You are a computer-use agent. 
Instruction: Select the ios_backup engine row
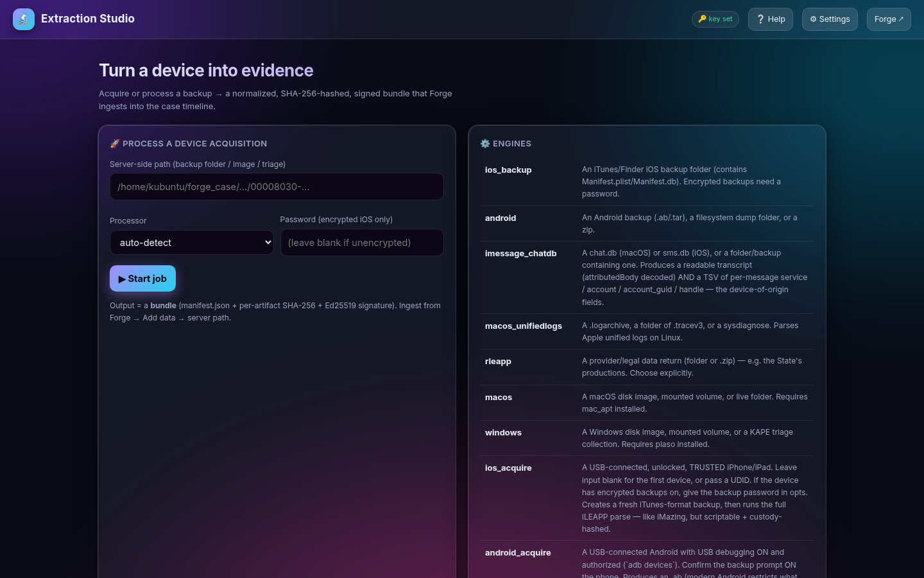[x=647, y=182]
